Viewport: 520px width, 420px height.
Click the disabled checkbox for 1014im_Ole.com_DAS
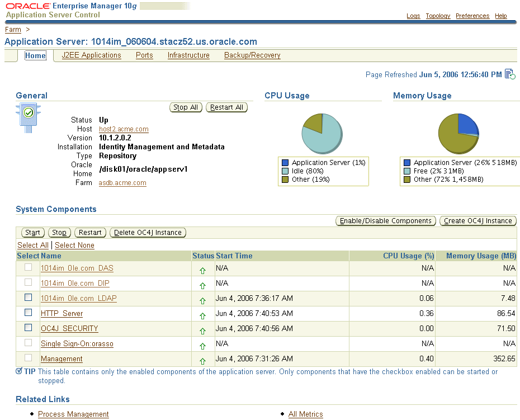coord(28,267)
